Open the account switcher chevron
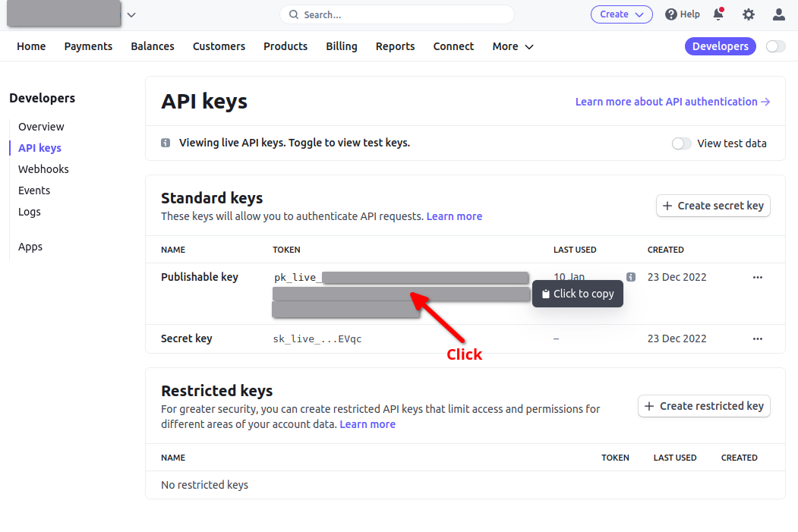This screenshot has height=532, width=798. (131, 14)
